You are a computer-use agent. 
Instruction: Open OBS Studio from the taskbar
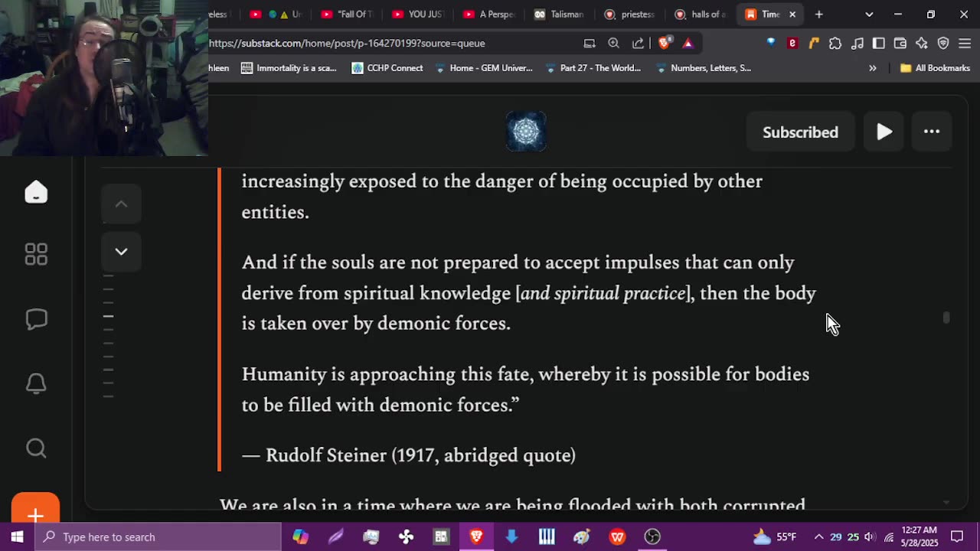(652, 536)
